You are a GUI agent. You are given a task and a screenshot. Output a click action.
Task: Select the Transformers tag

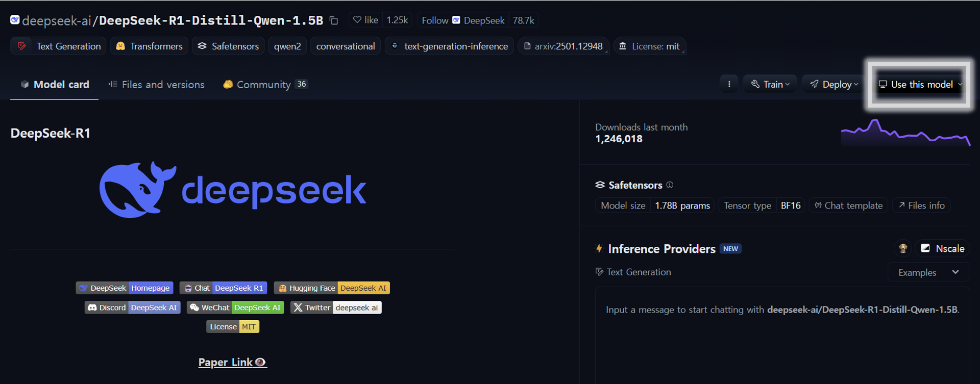(149, 46)
